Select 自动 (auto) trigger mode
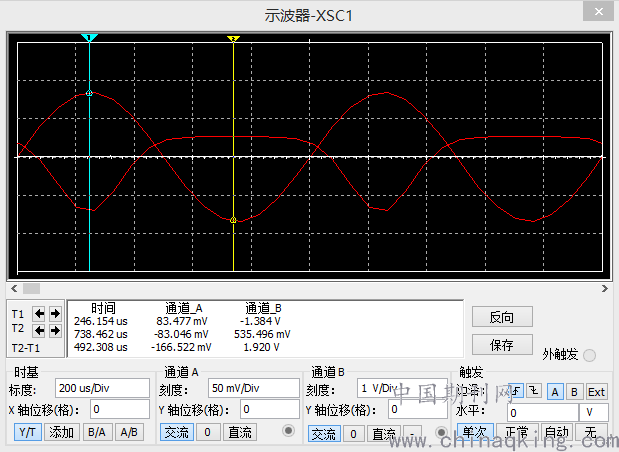The height and width of the screenshot is (452, 619). coord(556,432)
